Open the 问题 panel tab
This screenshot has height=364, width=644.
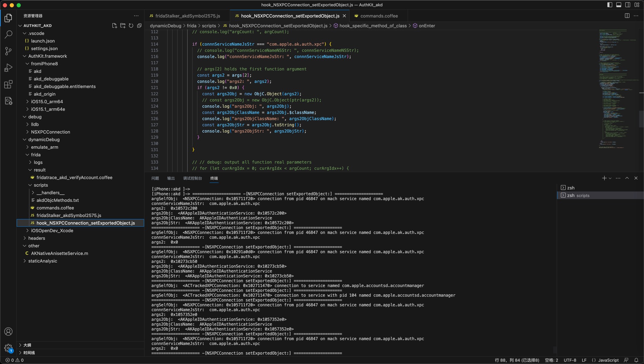[155, 178]
